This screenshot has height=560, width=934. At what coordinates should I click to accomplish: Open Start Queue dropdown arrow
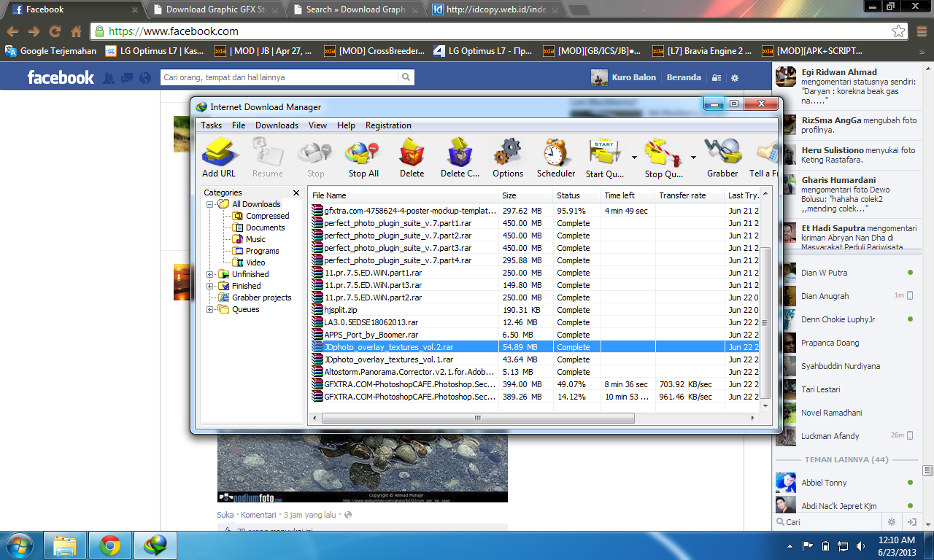pos(634,157)
